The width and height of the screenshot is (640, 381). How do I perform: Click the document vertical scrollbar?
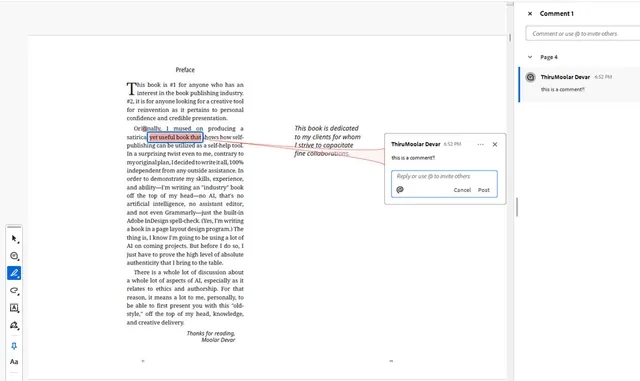pyautogui.click(x=510, y=38)
